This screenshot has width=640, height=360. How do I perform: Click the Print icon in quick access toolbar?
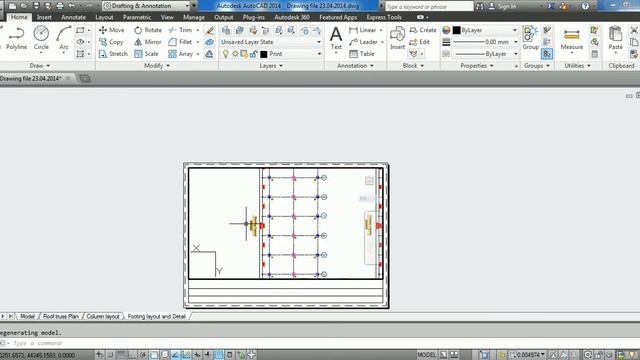pos(60,6)
